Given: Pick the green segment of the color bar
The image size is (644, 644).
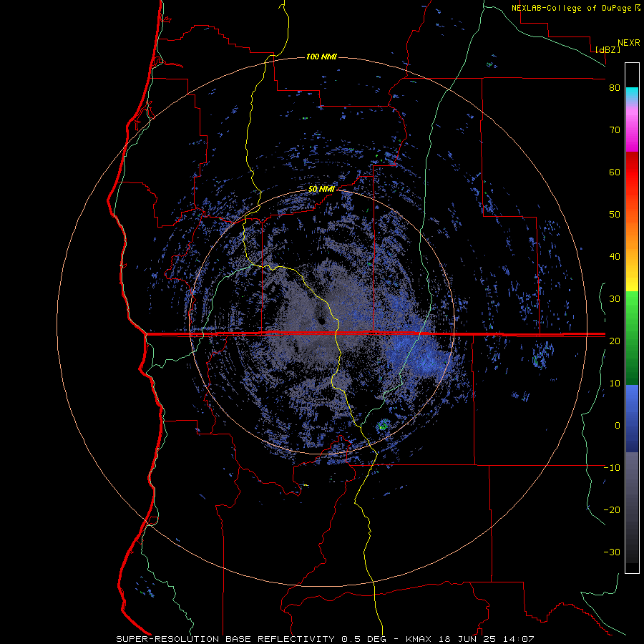Looking at the screenshot, I should 632,338.
